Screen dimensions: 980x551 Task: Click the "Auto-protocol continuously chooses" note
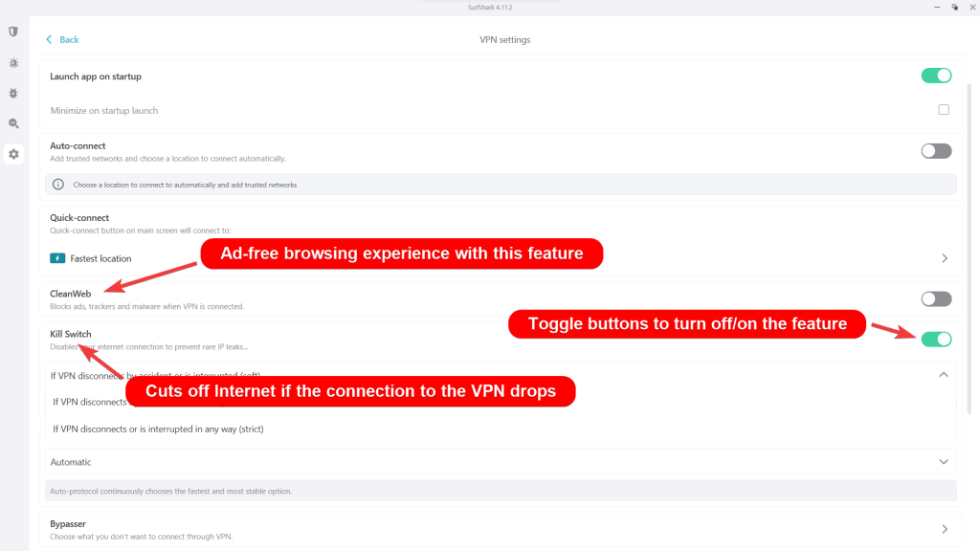[171, 491]
